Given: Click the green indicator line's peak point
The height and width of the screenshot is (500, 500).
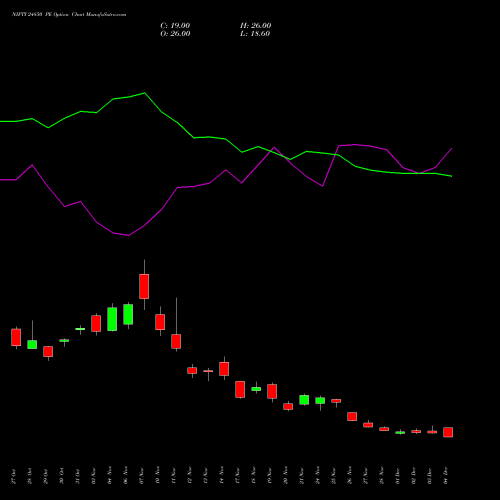Looking at the screenshot, I should (144, 93).
